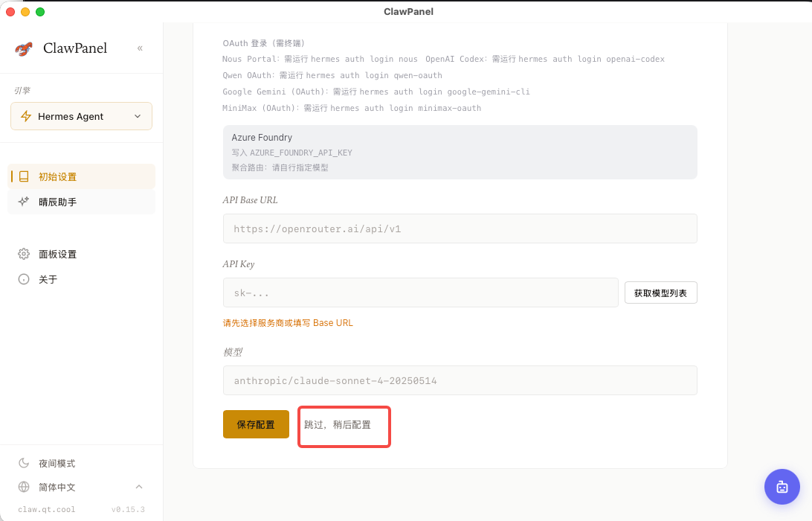The image size is (812, 521).
Task: Click the gear icon beside 面板设置
Action: pyautogui.click(x=24, y=254)
